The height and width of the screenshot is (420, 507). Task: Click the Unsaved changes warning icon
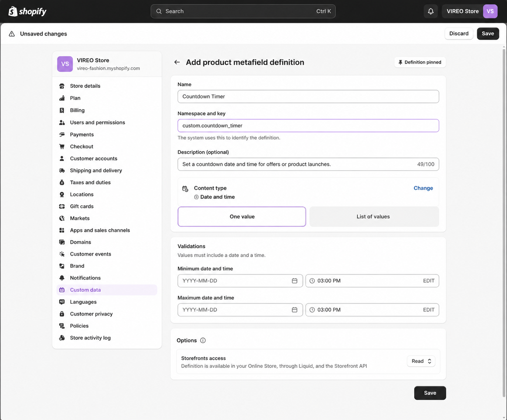[12, 34]
